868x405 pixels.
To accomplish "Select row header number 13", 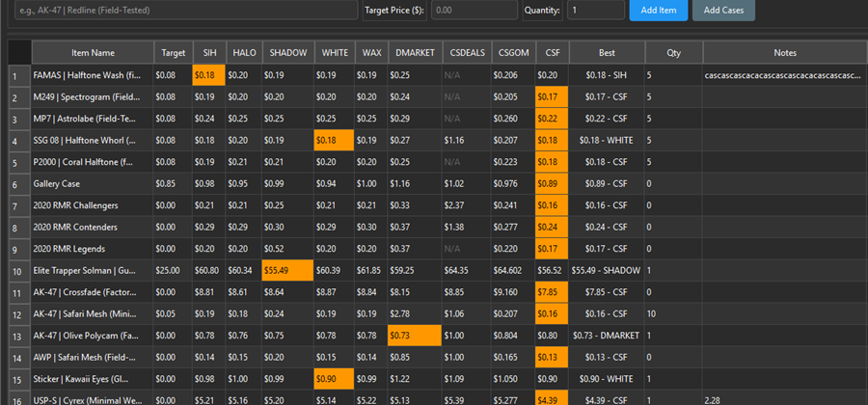I will (19, 336).
